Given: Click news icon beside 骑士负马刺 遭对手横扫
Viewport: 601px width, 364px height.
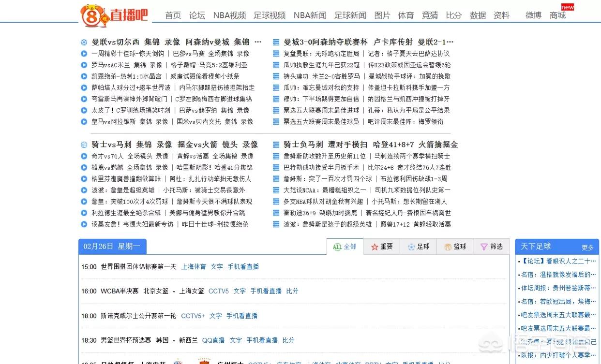Looking at the screenshot, I should pos(276,145).
